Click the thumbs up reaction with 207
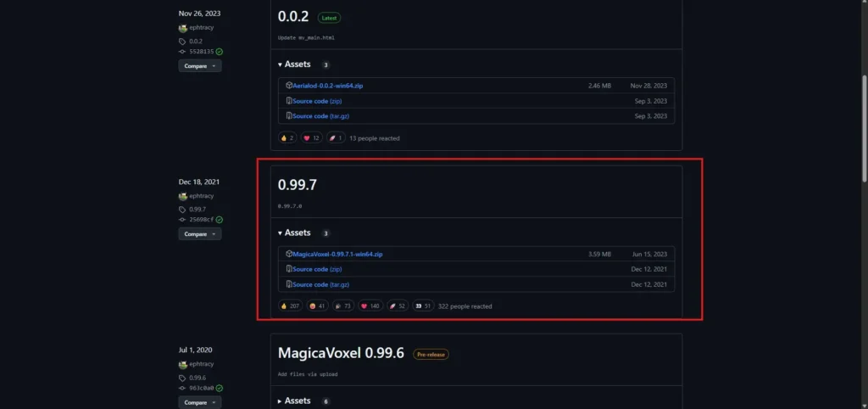 [290, 305]
